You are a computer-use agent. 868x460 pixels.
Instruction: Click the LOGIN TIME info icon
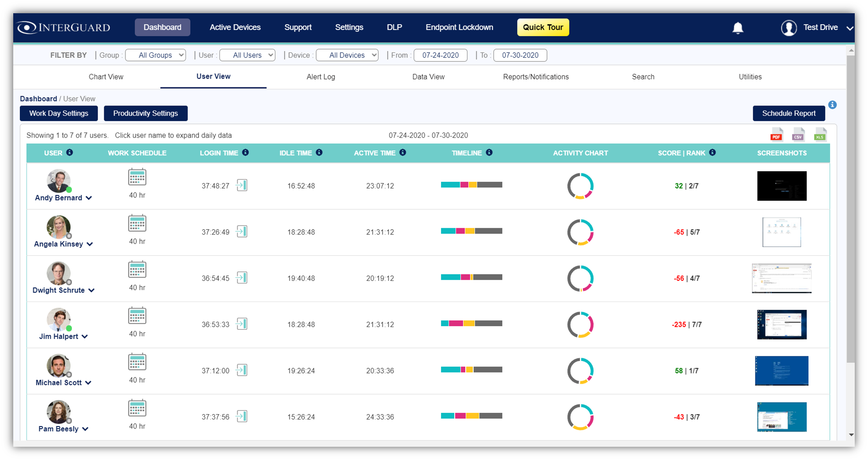click(245, 152)
